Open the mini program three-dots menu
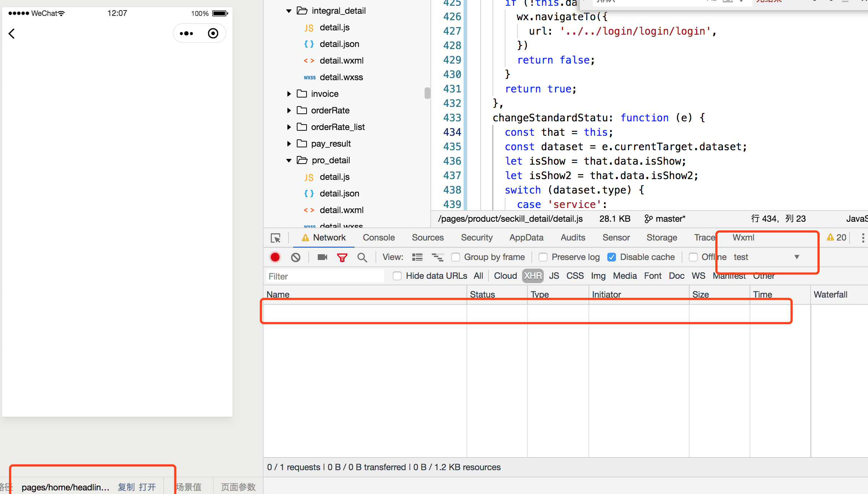Viewport: 868px width, 494px height. (186, 34)
